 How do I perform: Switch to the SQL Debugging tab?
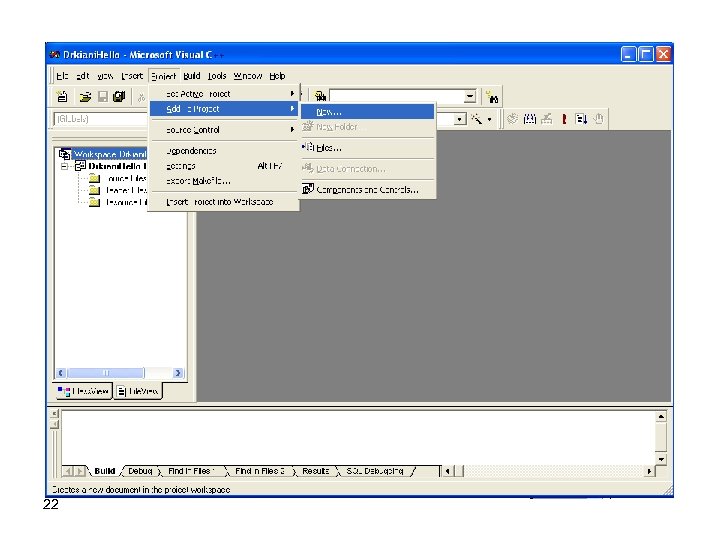tap(375, 471)
